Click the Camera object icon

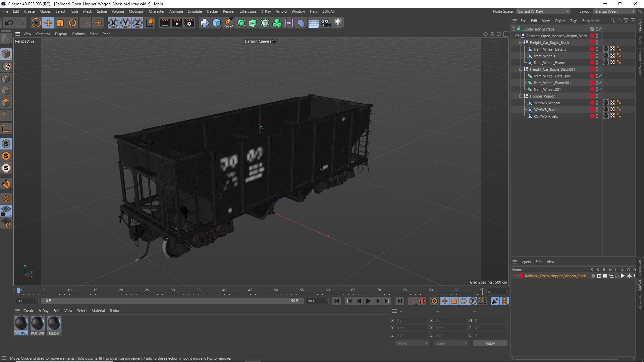tap(326, 23)
